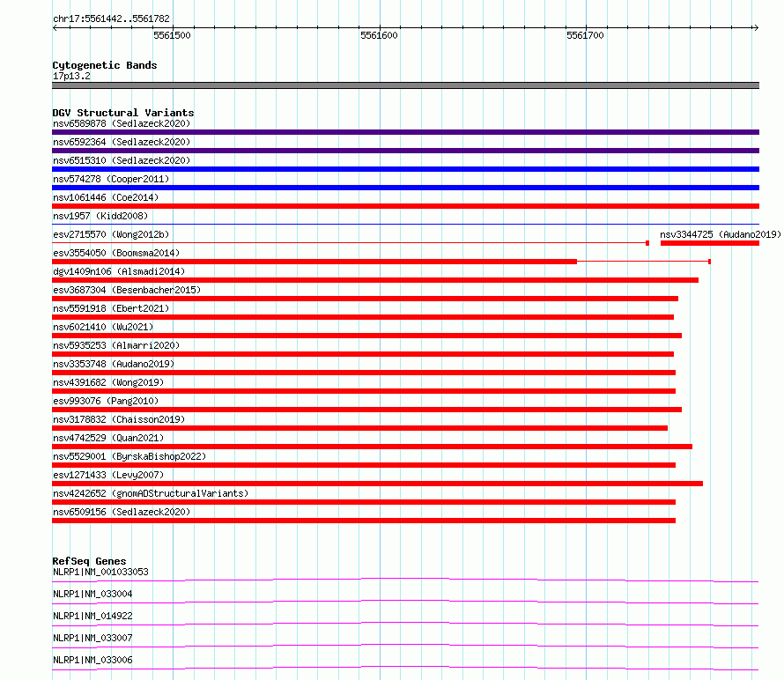
Task: Open variant nsv3178832 (Chaisson2019) label
Action: coord(119,419)
